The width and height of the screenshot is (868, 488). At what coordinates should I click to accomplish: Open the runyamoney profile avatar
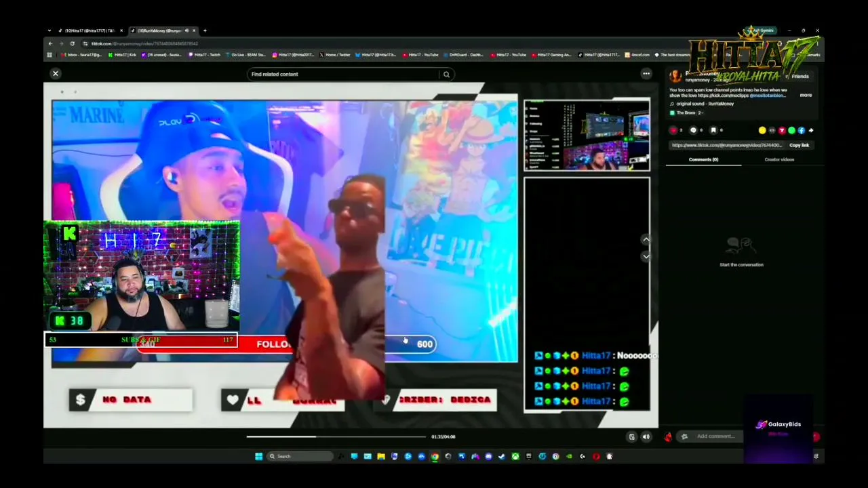675,76
